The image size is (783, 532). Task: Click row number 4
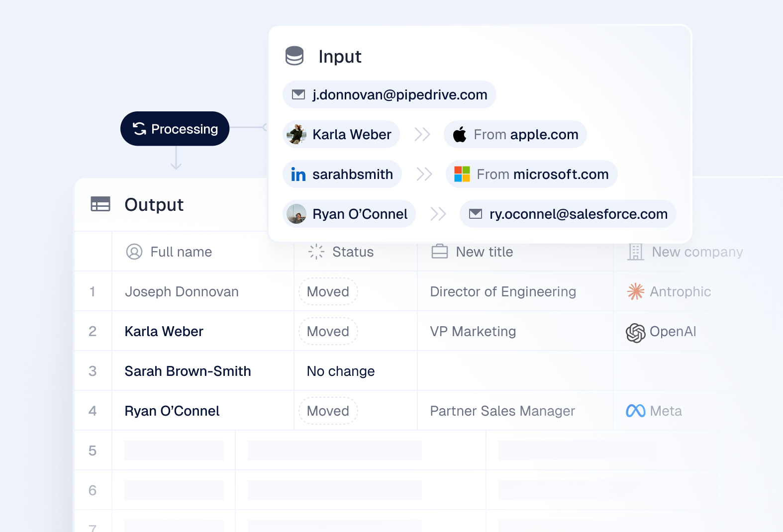[93, 411]
